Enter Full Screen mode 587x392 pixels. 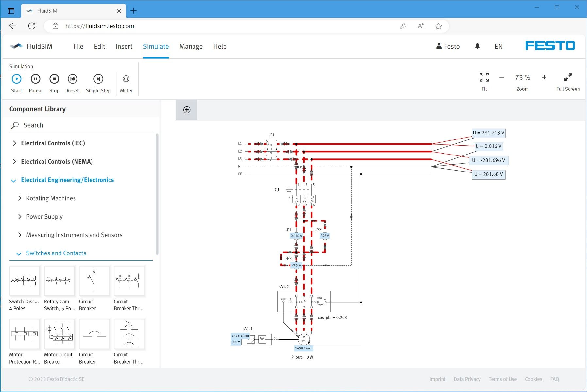pos(568,82)
